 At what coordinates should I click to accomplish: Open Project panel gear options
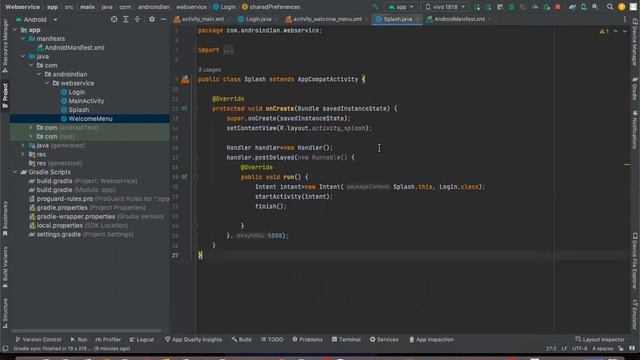click(152, 19)
